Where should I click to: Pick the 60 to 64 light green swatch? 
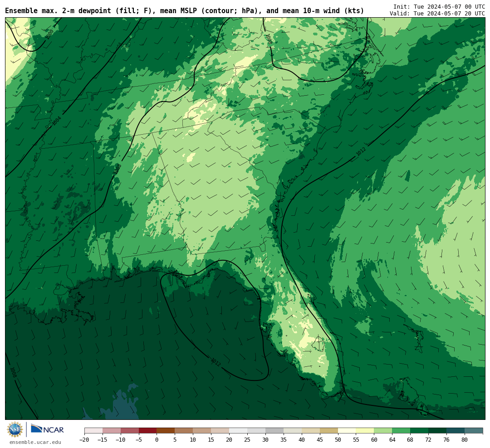click(x=383, y=431)
